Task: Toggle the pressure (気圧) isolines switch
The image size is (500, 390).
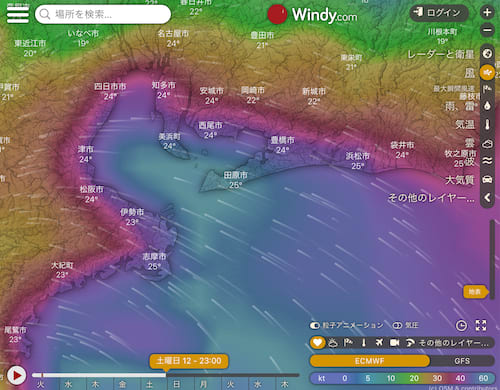Action: click(x=397, y=325)
